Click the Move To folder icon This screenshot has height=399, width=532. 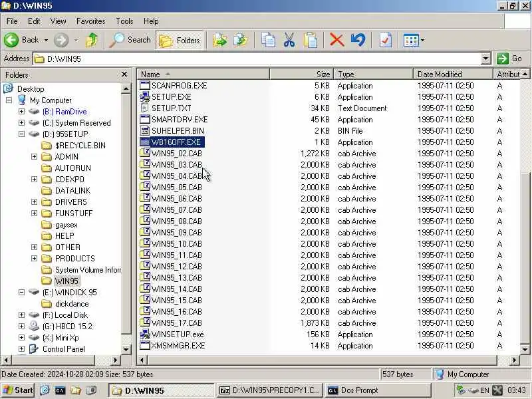pos(219,40)
